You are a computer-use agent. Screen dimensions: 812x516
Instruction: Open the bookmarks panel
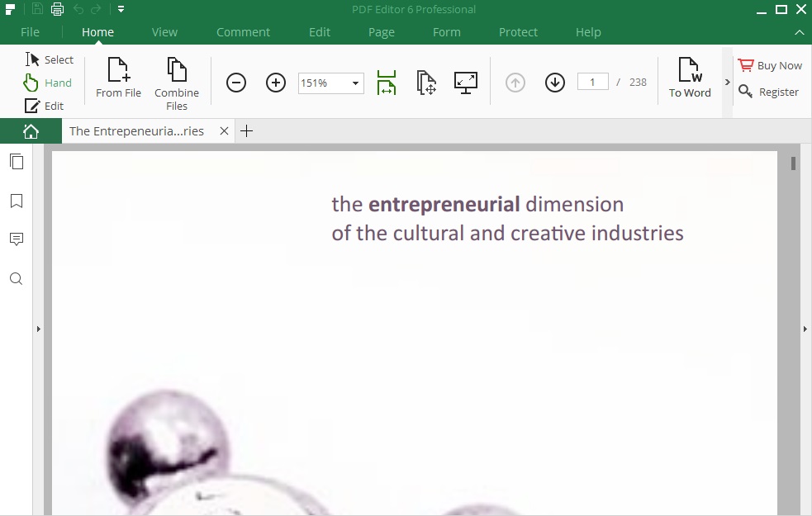click(x=17, y=201)
